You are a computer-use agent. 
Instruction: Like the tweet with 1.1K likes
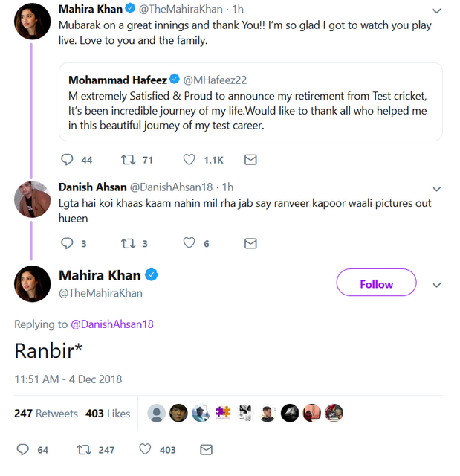[x=189, y=160]
